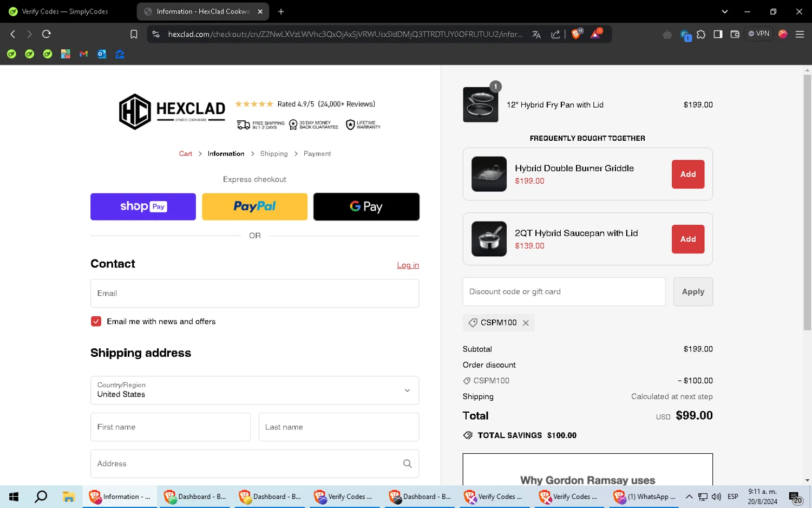Open site information icon in address bar
The image size is (812, 508).
pos(156,34)
